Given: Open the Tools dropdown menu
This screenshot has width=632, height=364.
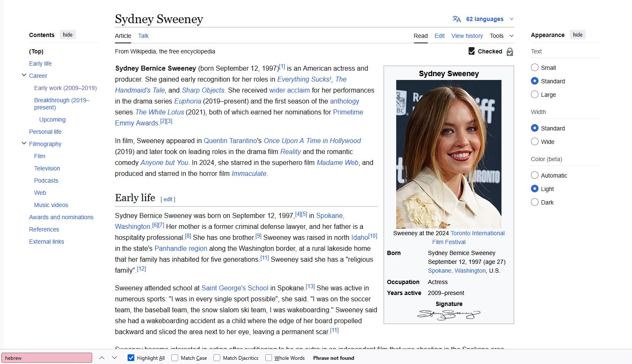Looking at the screenshot, I should coord(501,36).
